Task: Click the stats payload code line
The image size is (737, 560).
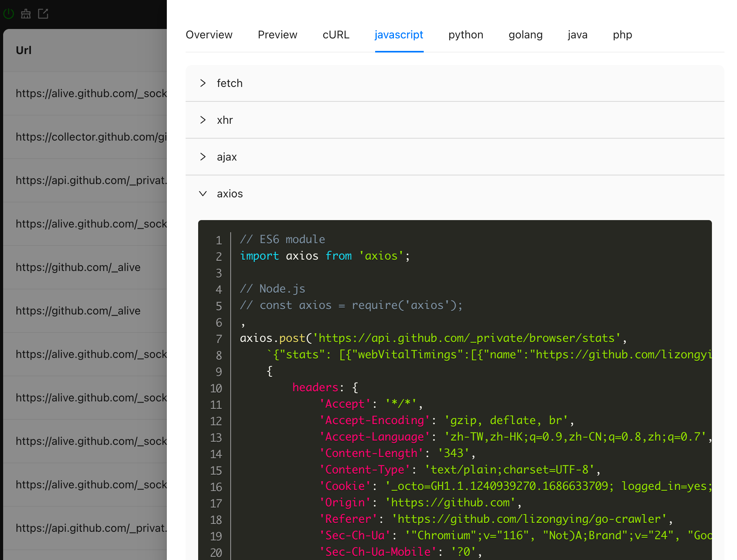Action: click(x=489, y=355)
